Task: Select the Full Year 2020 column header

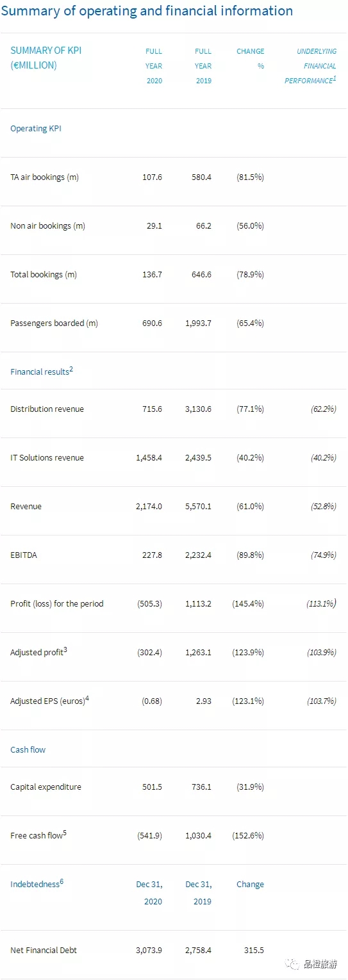Action: pyautogui.click(x=154, y=66)
